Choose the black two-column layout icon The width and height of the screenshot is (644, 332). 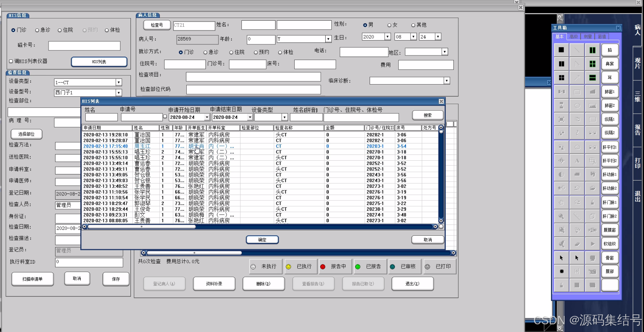561,64
